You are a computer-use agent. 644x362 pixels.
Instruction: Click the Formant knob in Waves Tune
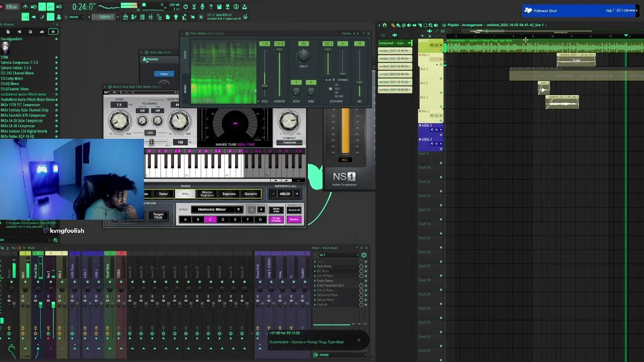pos(289,121)
